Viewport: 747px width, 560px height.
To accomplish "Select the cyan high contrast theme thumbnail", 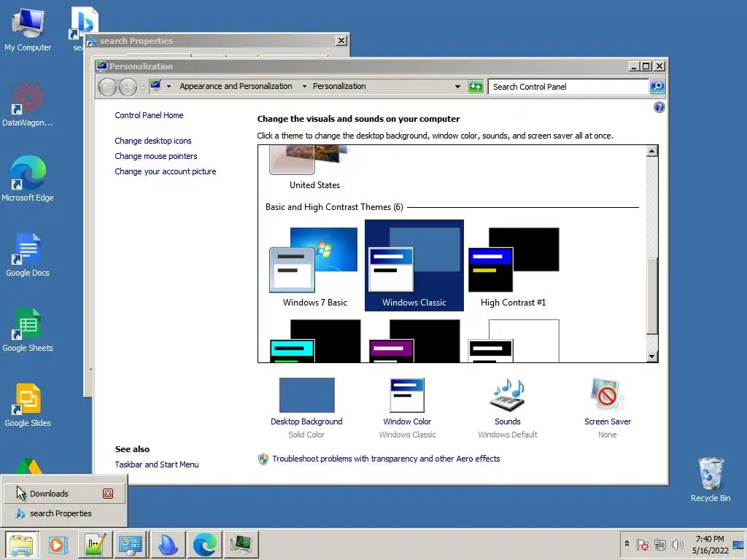I will [314, 341].
